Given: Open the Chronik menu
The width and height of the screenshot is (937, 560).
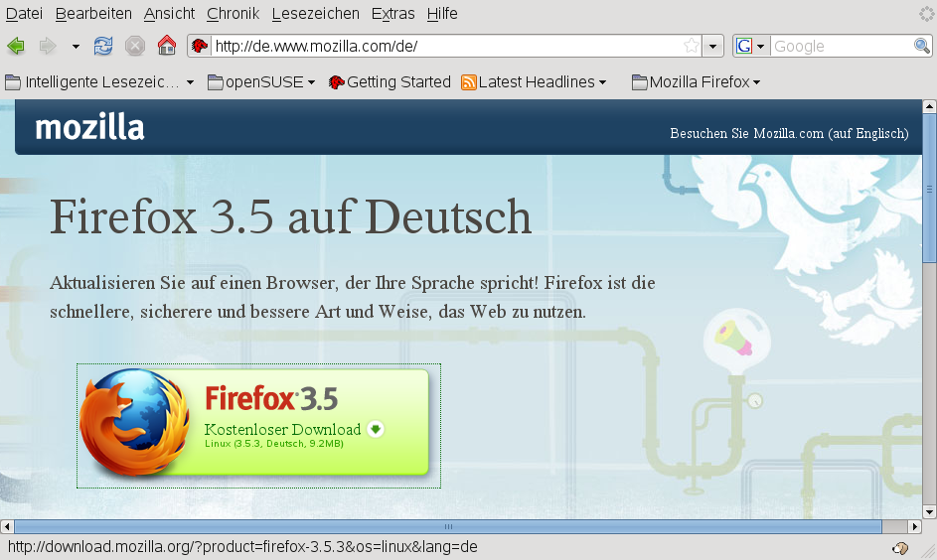Looking at the screenshot, I should (234, 13).
